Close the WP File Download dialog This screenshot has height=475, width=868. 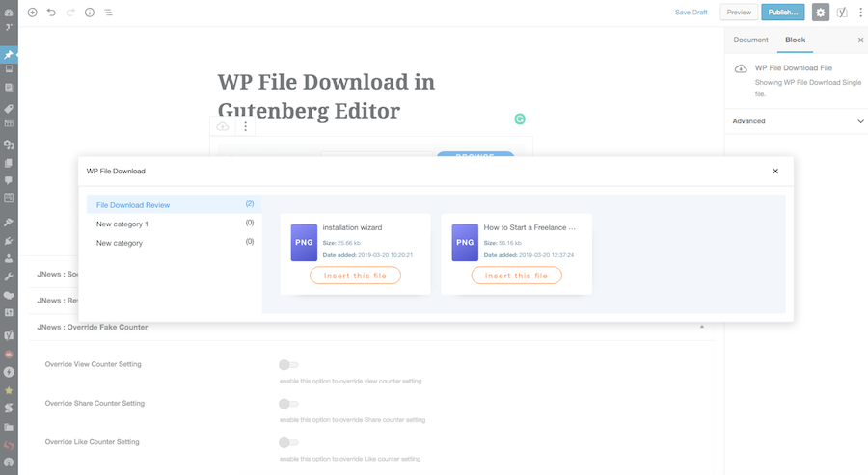[x=775, y=171]
